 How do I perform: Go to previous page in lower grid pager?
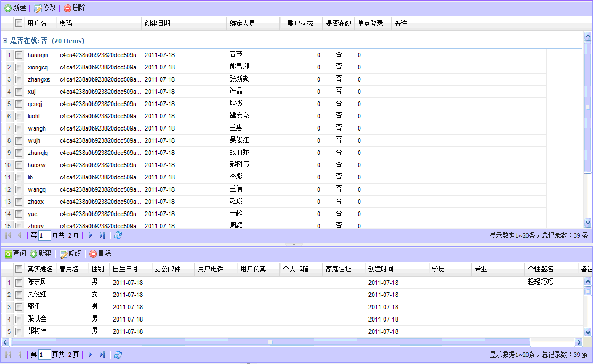(19, 355)
